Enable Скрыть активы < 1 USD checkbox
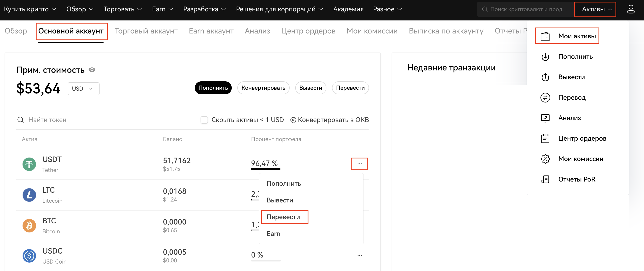The height and width of the screenshot is (271, 644). click(x=204, y=120)
